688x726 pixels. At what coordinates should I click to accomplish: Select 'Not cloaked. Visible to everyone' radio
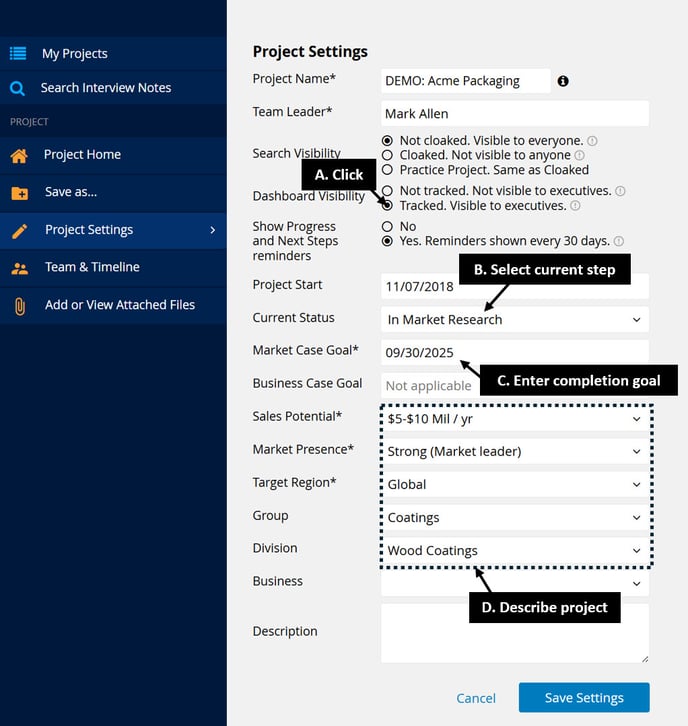click(x=388, y=140)
